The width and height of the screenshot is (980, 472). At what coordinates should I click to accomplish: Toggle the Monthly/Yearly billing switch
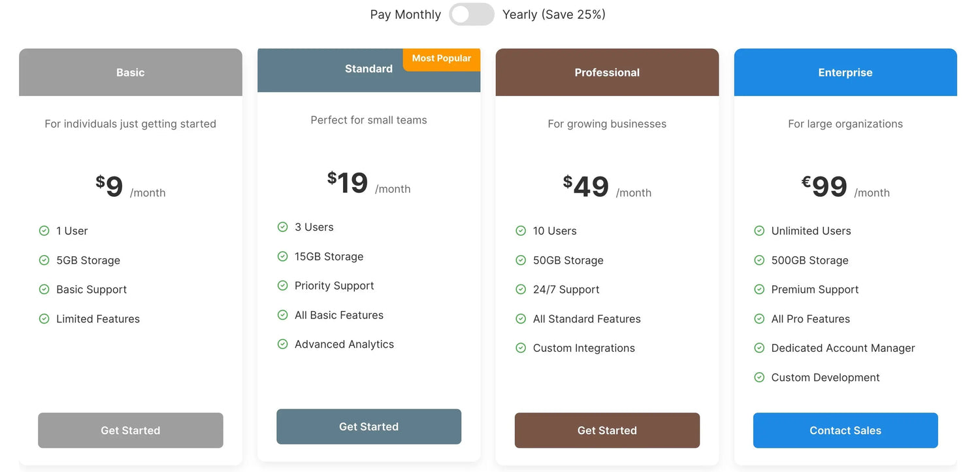(472, 14)
